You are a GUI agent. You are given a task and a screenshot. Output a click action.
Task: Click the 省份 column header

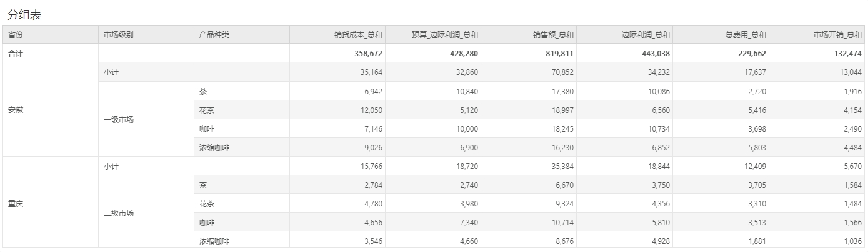pyautogui.click(x=50, y=35)
